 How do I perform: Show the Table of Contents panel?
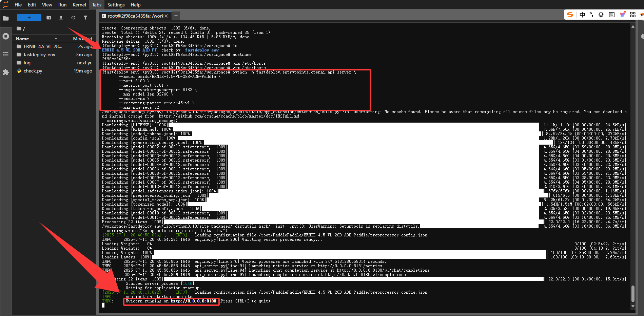click(x=6, y=54)
